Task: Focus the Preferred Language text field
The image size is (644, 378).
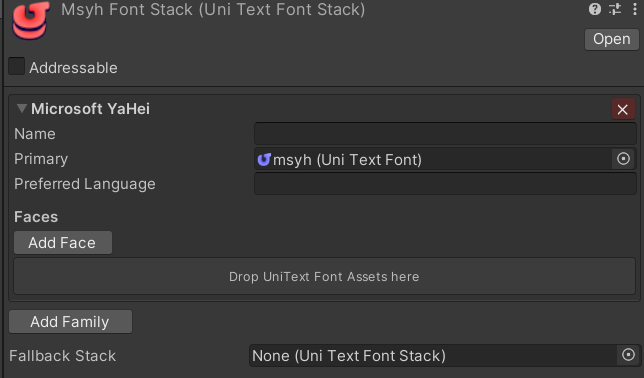Action: point(445,184)
